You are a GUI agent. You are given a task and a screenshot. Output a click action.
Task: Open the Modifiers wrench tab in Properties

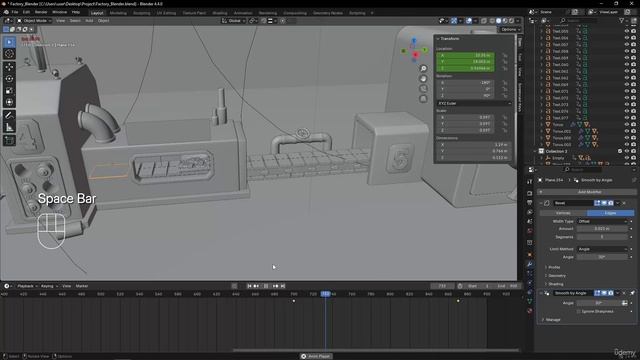pos(530,264)
